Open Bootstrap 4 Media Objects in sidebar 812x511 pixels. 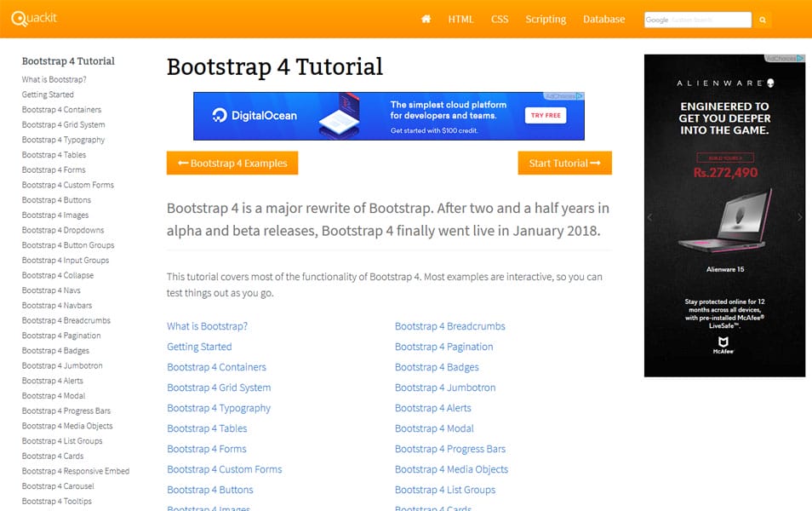click(67, 426)
